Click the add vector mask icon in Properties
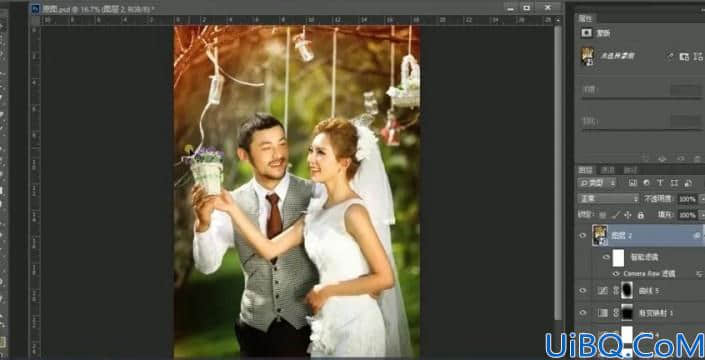Screen dimensions: 705x360 click(698, 56)
